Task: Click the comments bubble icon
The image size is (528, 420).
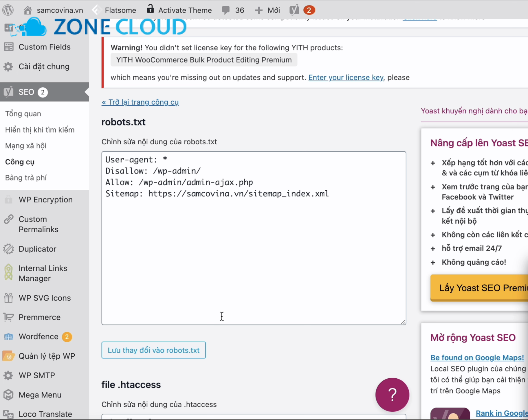Action: coord(226,10)
